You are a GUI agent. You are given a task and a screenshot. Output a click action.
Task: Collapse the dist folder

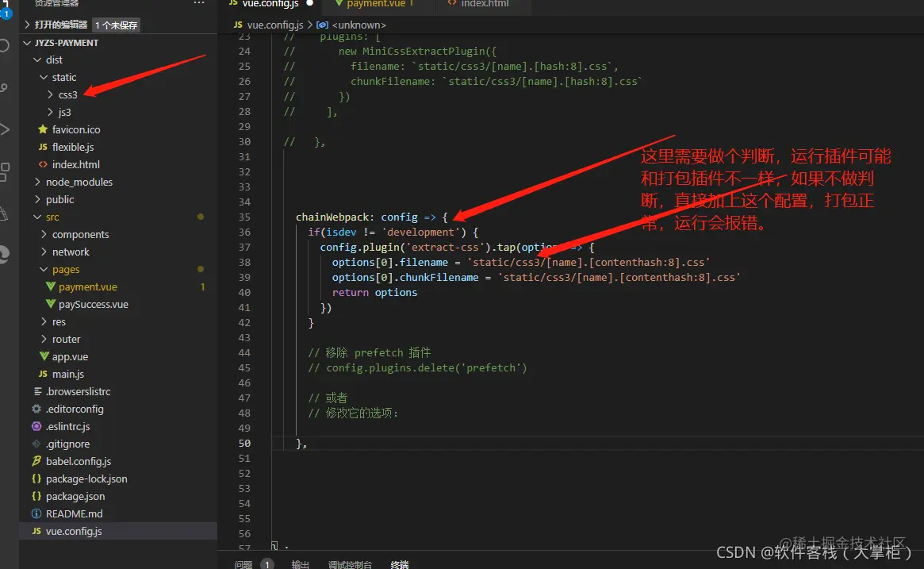(x=38, y=60)
